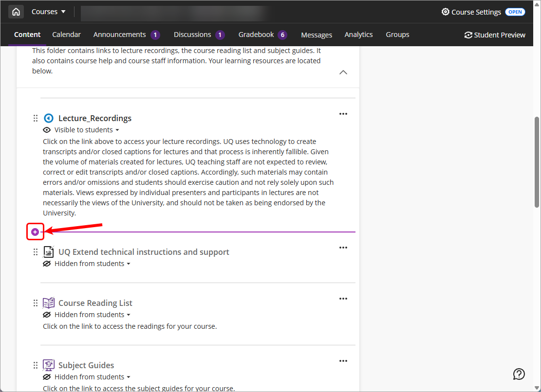Open the help question mark icon
541x392 pixels.
point(519,374)
